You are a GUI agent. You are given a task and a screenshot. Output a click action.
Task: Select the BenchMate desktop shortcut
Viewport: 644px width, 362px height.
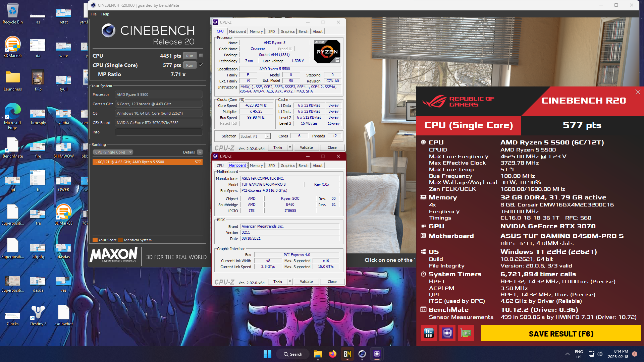point(13,147)
